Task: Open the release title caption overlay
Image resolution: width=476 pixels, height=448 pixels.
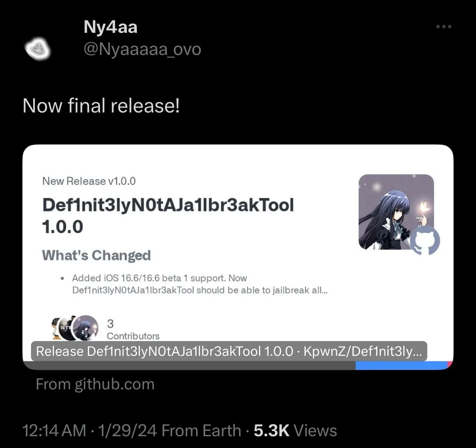Action: [x=230, y=351]
